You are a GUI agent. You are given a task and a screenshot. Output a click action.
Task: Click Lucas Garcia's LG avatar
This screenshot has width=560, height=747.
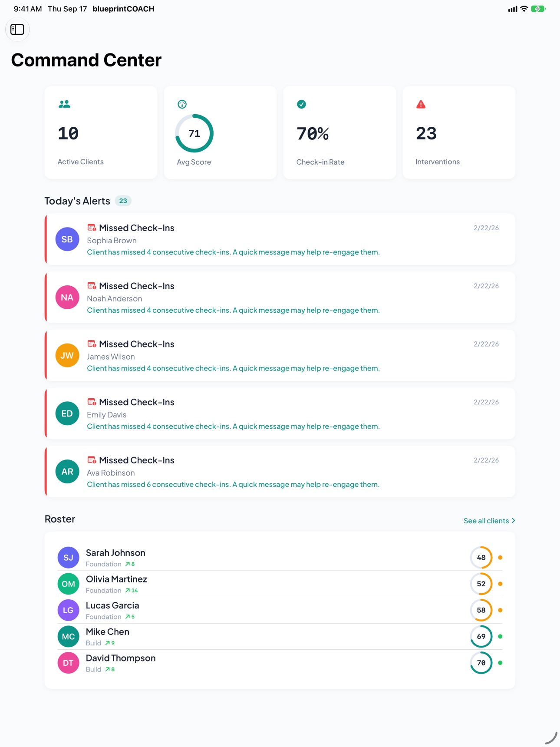tap(68, 610)
